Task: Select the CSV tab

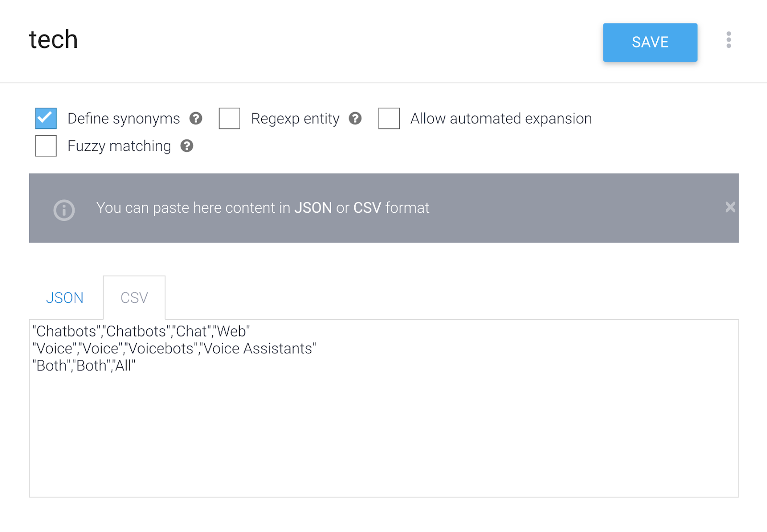Action: 134,298
